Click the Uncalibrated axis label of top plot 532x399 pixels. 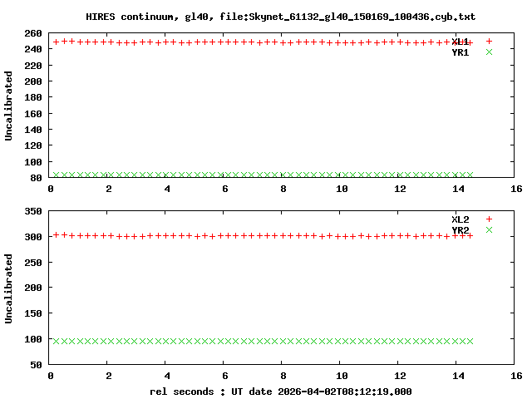[x=9, y=106]
